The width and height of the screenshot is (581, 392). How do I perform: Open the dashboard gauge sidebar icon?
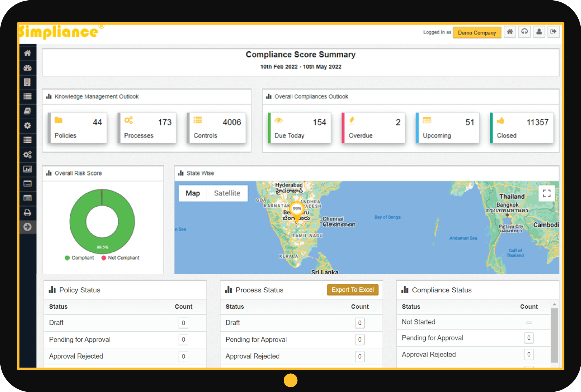click(28, 68)
